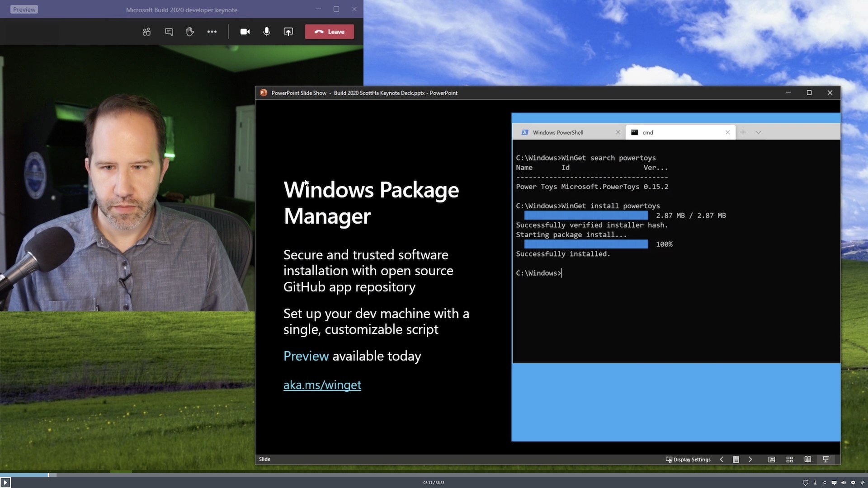This screenshot has width=868, height=488.
Task: Click the video download icon
Action: [815, 483]
